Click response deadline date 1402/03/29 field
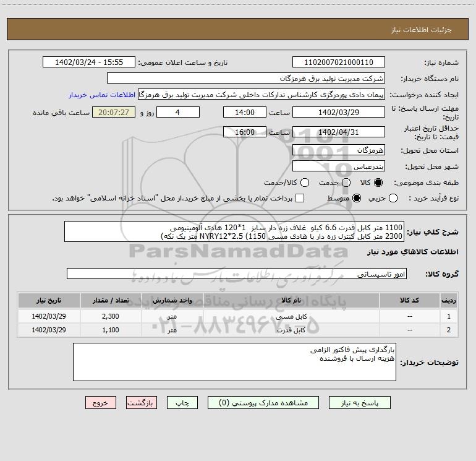The image size is (476, 461). pyautogui.click(x=339, y=112)
